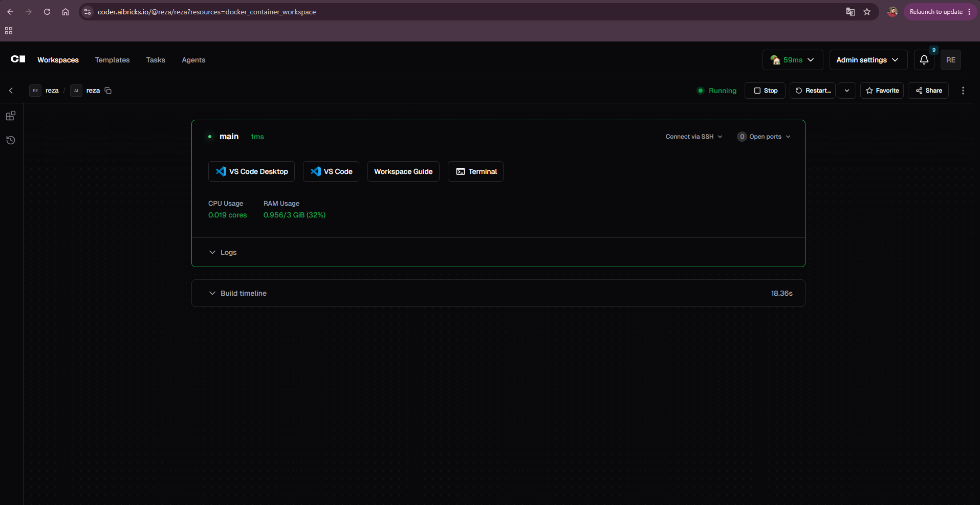Screen dimensions: 980x505
Task: Go to the Tasks tab
Action: point(156,60)
